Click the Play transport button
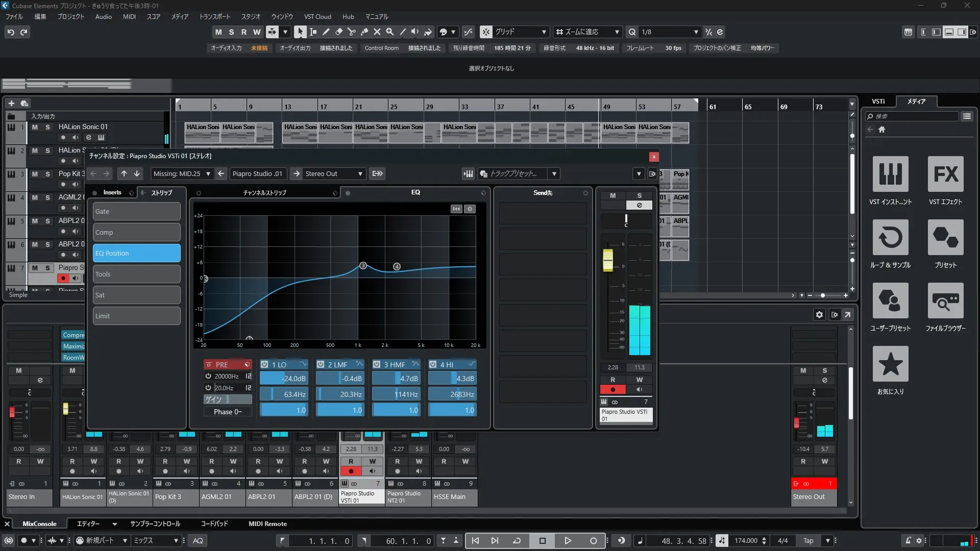The height and width of the screenshot is (551, 980). [x=568, y=541]
